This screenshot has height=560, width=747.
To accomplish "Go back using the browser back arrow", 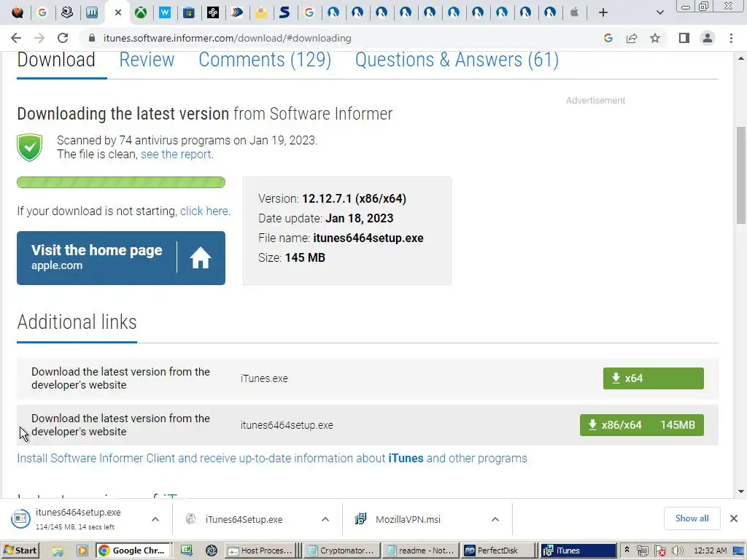I will 16,38.
